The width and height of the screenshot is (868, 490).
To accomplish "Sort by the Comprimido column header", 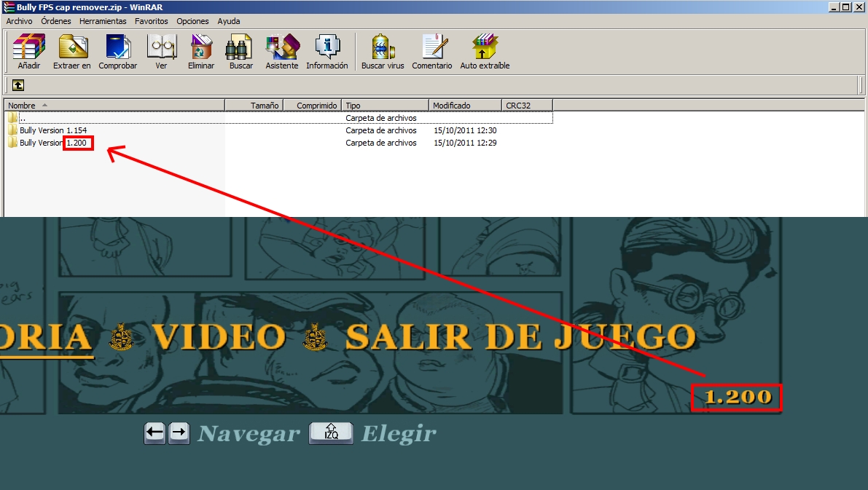I will tap(312, 105).
